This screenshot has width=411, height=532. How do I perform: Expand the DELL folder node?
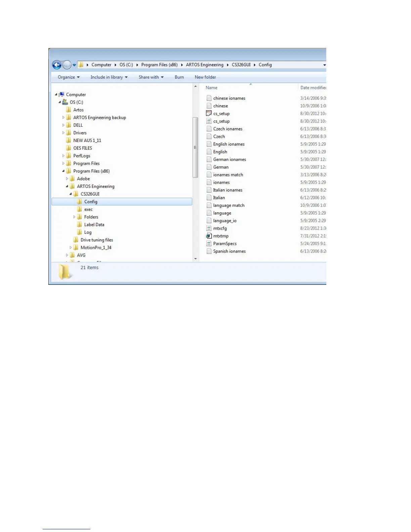tap(63, 125)
